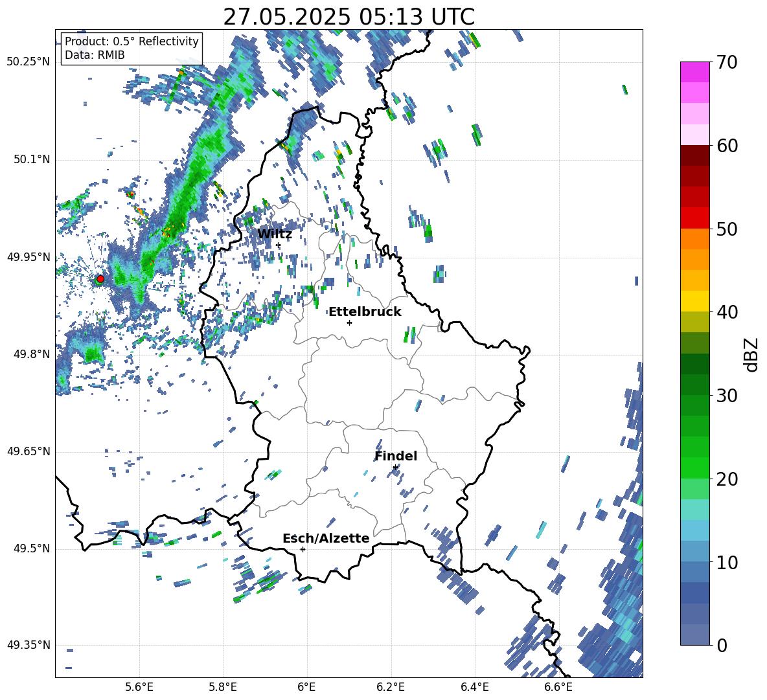The image size is (767, 700).
Task: Click the colorbar value 30
Action: (x=727, y=396)
